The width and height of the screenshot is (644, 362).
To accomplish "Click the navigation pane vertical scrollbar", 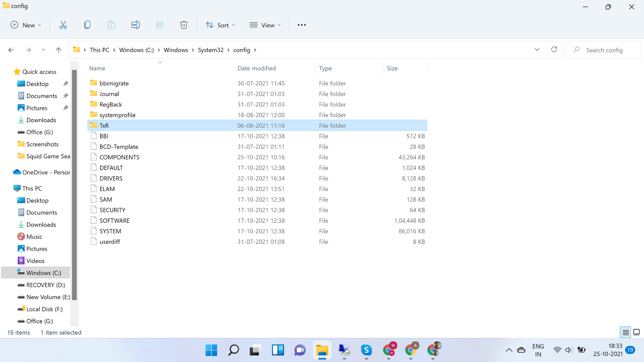I will (74, 185).
